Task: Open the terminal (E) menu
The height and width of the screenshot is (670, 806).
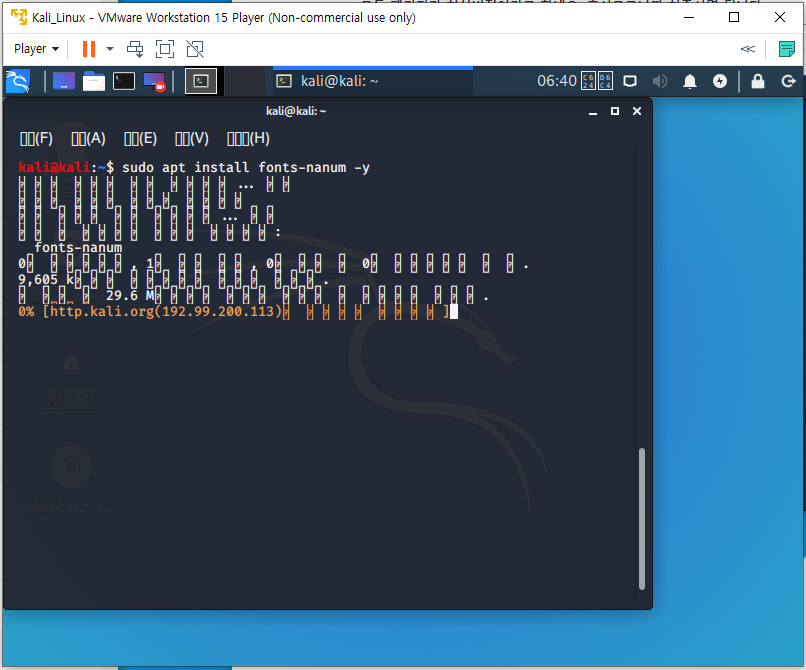Action: coord(140,138)
